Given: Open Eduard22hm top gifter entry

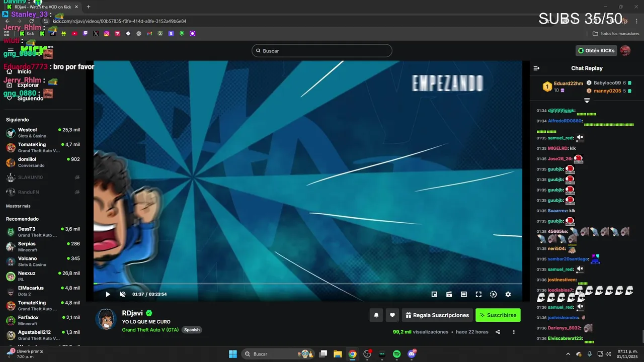Looking at the screenshot, I should 563,86.
